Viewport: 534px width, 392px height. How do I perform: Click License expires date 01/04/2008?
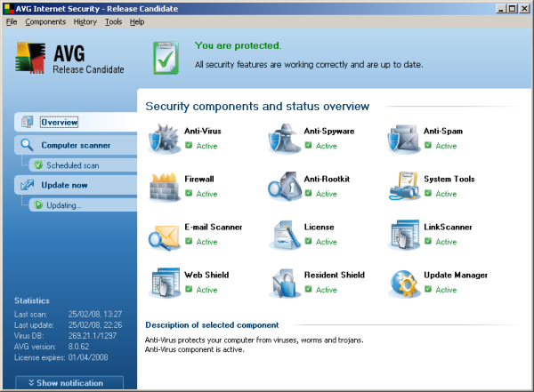coord(88,357)
